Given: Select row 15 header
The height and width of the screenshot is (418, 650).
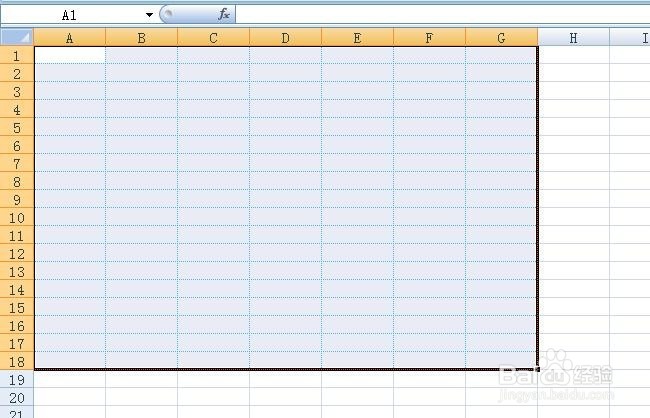Looking at the screenshot, I should (x=17, y=307).
